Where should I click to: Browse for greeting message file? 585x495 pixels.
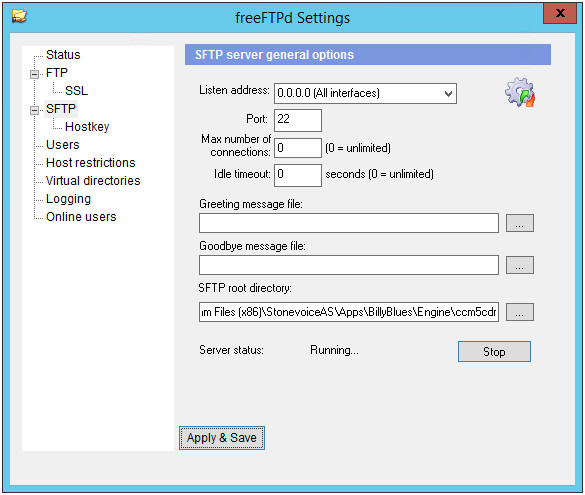click(x=520, y=223)
